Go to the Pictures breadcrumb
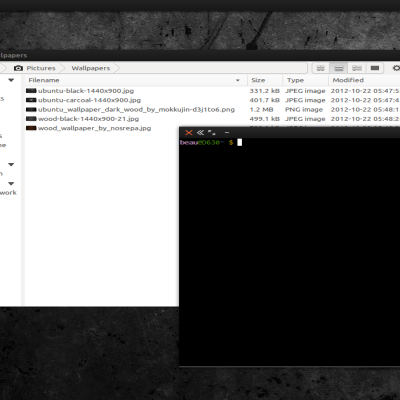The width and height of the screenshot is (400, 400). coord(41,68)
